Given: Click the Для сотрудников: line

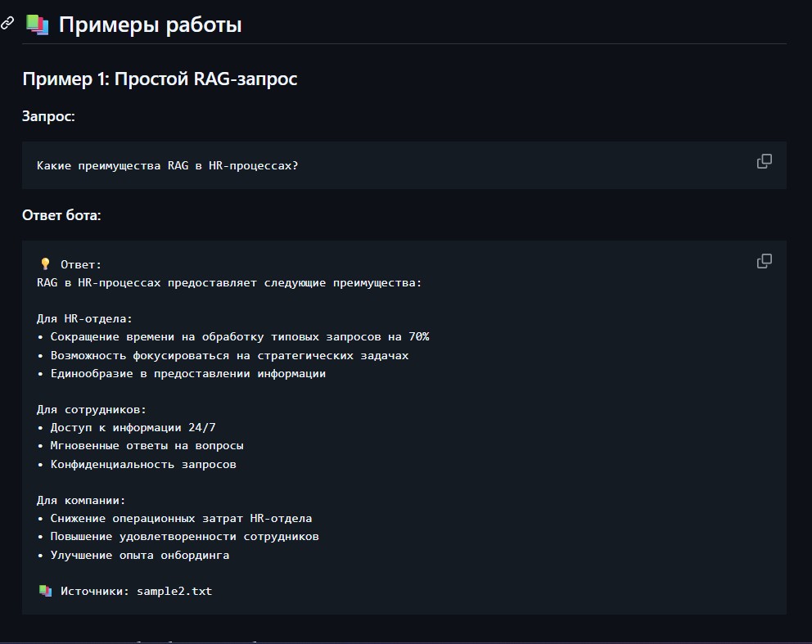Looking at the screenshot, I should click(x=92, y=409).
